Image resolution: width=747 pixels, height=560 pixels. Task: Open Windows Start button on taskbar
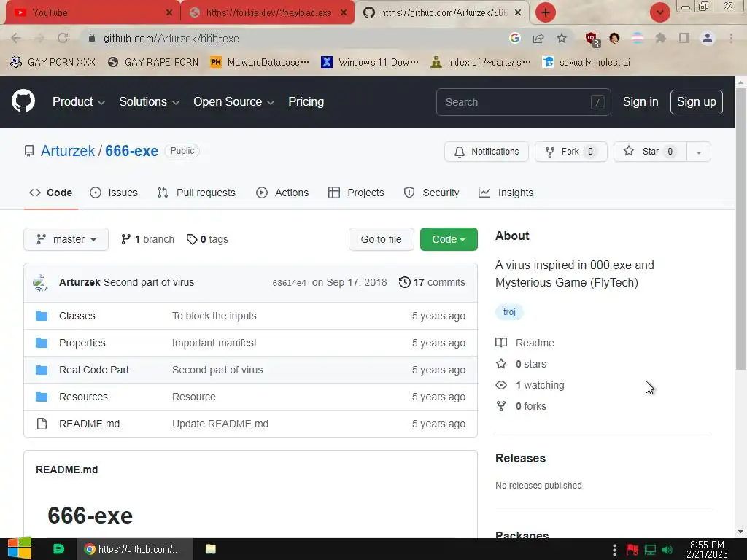pyautogui.click(x=19, y=548)
